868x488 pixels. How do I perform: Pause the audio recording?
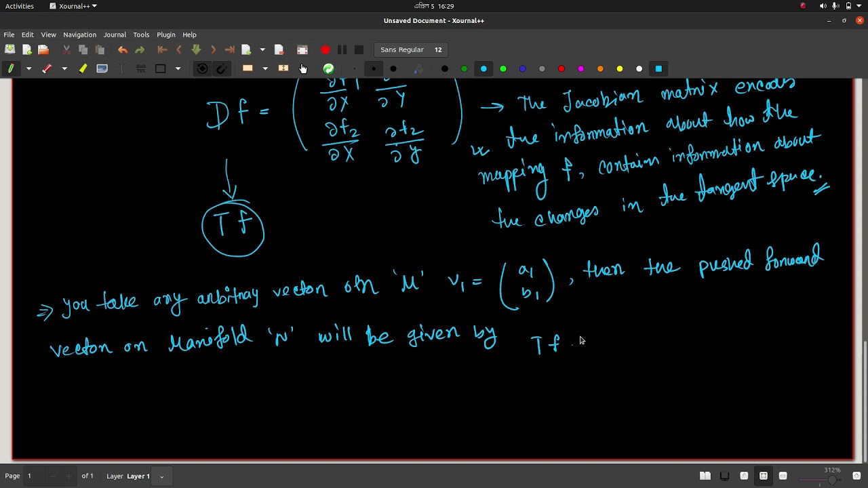(x=342, y=49)
